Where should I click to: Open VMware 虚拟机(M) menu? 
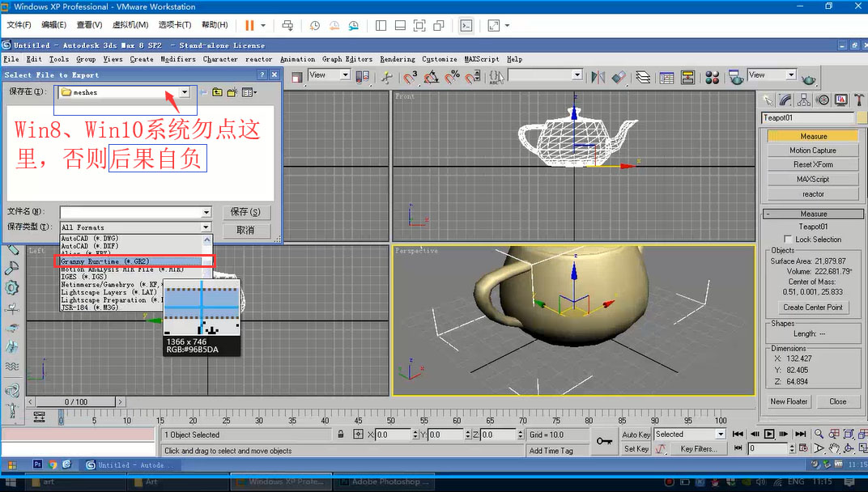click(x=130, y=25)
